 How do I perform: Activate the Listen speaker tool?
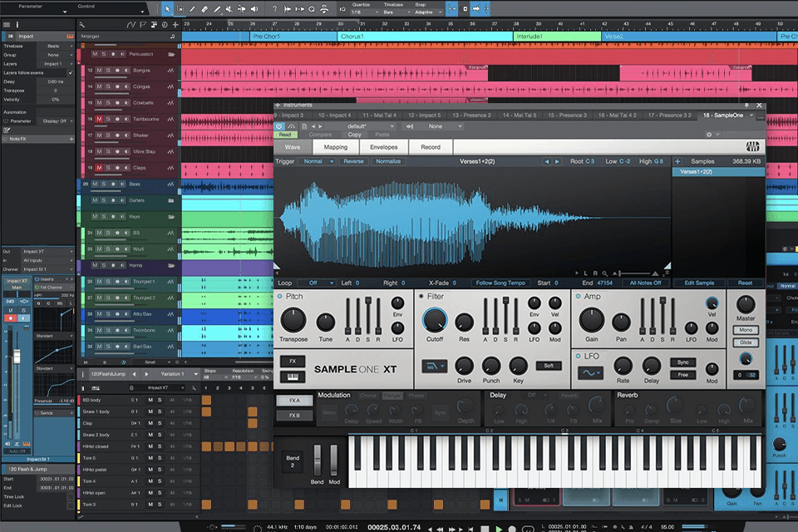click(254, 8)
